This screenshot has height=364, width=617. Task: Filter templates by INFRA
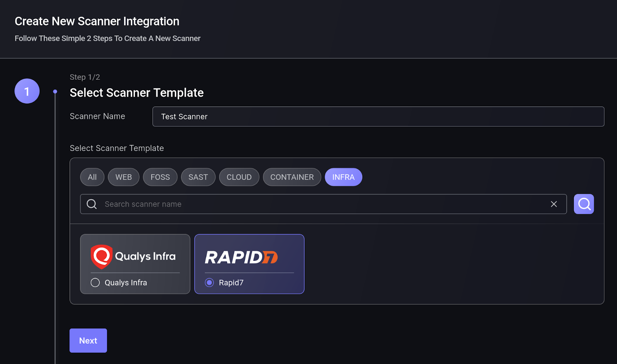pyautogui.click(x=344, y=177)
